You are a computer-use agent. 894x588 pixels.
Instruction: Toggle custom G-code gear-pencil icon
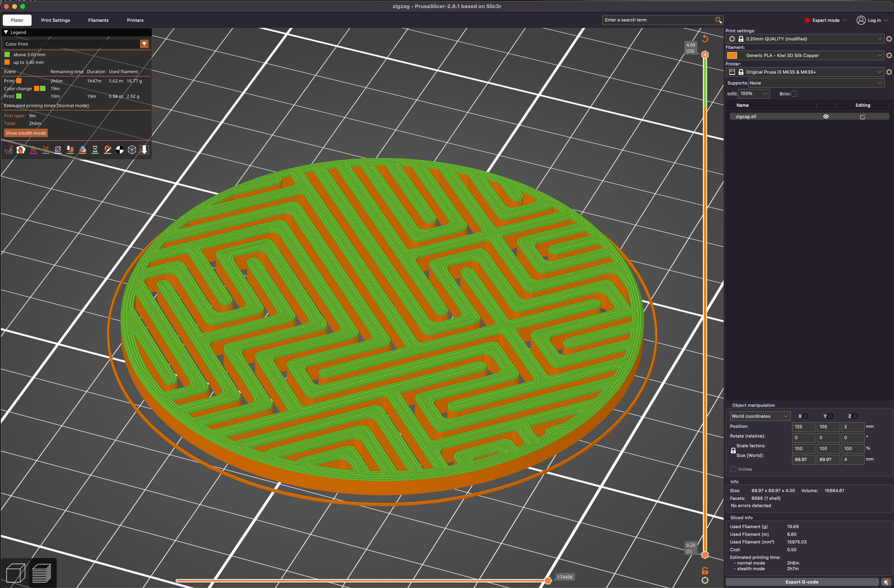107,150
